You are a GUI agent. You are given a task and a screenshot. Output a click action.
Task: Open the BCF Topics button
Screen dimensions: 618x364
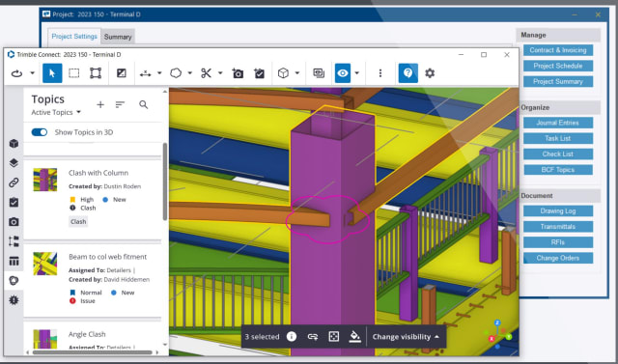pyautogui.click(x=558, y=170)
